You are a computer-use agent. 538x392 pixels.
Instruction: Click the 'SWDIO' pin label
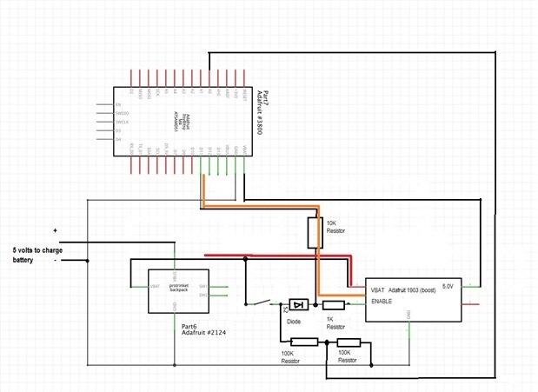pyautogui.click(x=123, y=113)
